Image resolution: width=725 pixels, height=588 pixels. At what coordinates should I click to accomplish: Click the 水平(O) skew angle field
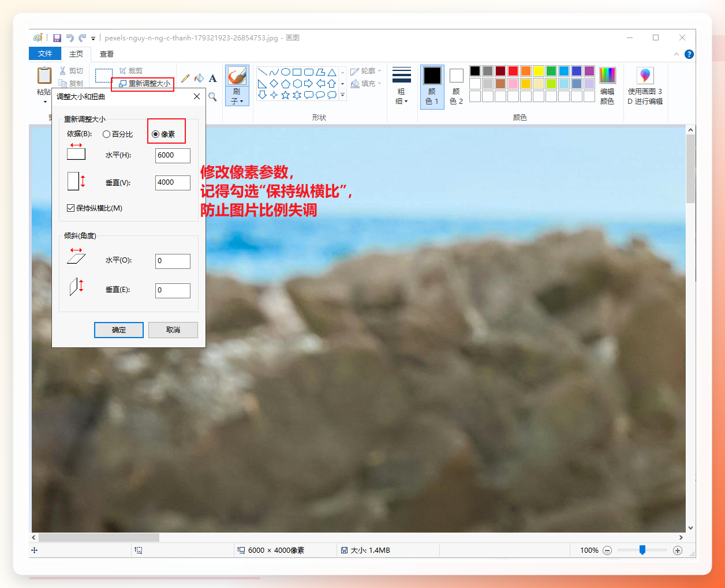tap(173, 261)
